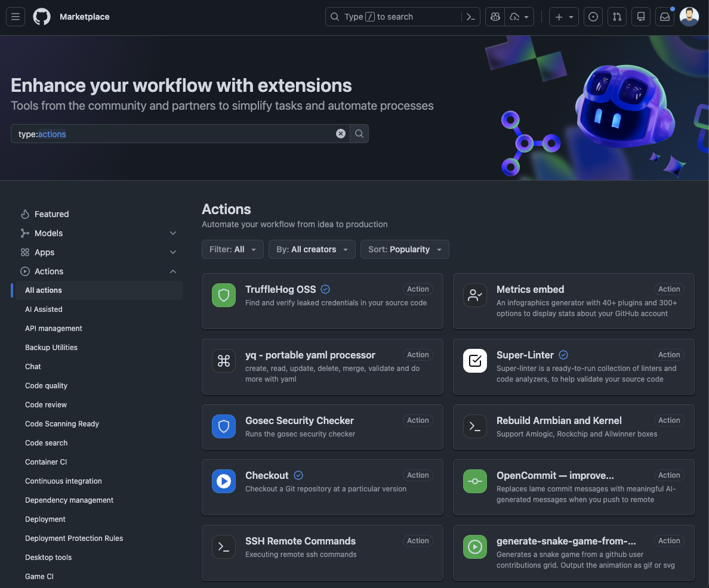Expand the Models section in the sidebar
The height and width of the screenshot is (588, 709).
173,233
